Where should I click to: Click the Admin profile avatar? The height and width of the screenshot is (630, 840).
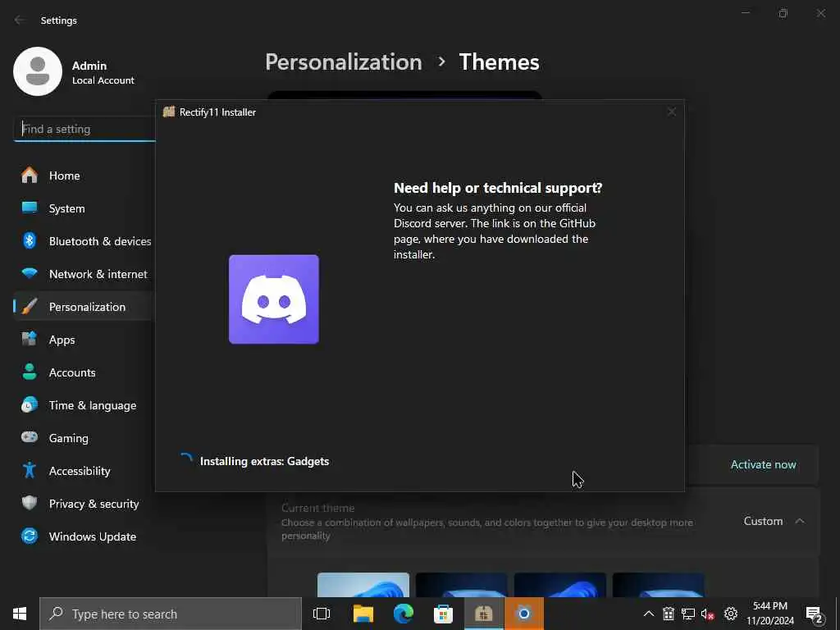(x=38, y=71)
